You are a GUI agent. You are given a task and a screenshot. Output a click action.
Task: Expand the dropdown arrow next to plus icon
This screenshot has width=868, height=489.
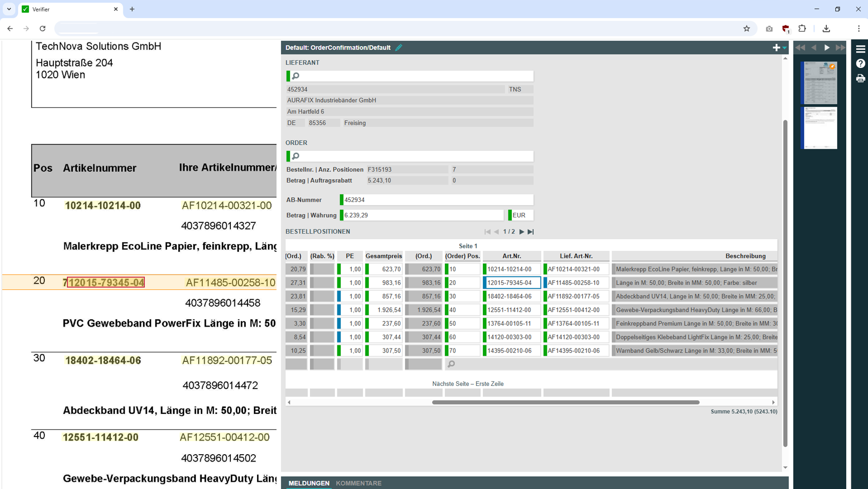point(784,48)
